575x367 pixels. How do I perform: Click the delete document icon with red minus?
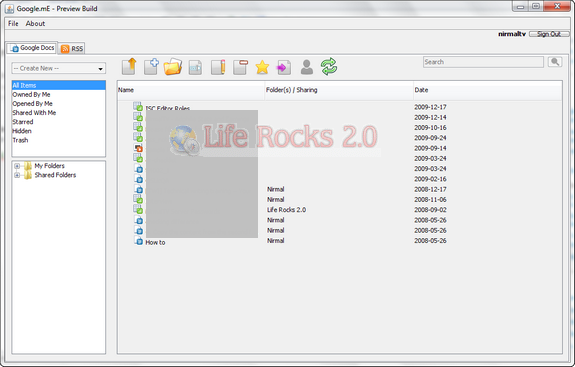(241, 67)
